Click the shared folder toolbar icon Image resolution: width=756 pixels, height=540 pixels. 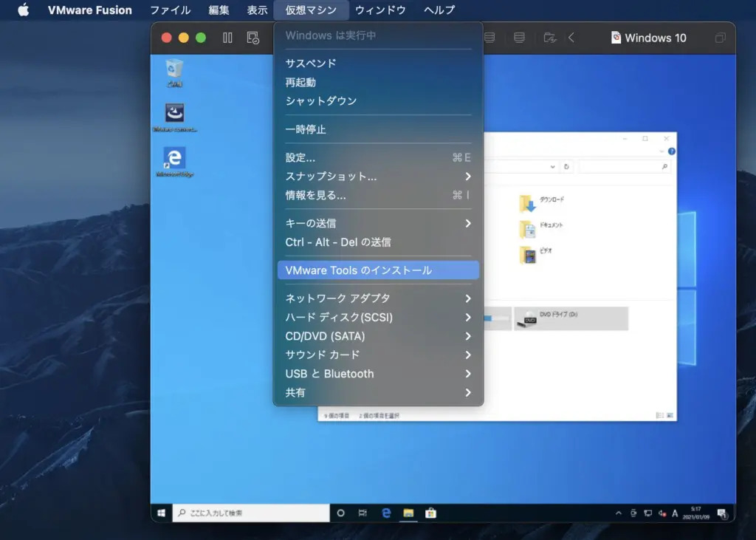point(550,38)
